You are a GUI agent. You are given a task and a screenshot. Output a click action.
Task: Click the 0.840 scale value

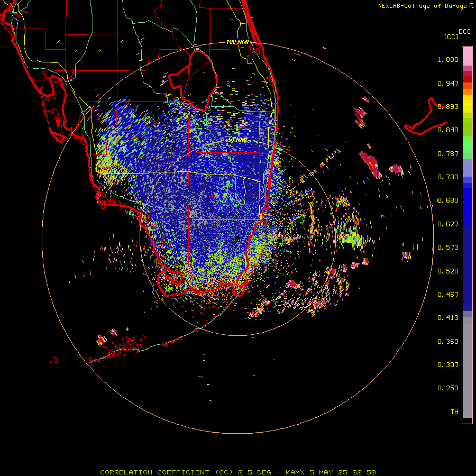click(x=448, y=130)
